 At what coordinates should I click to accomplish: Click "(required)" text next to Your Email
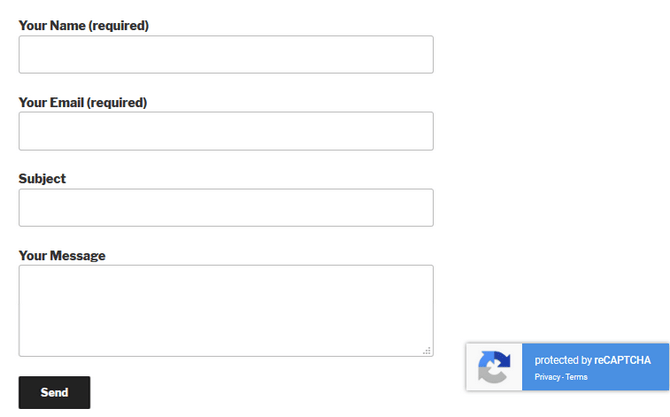click(117, 102)
